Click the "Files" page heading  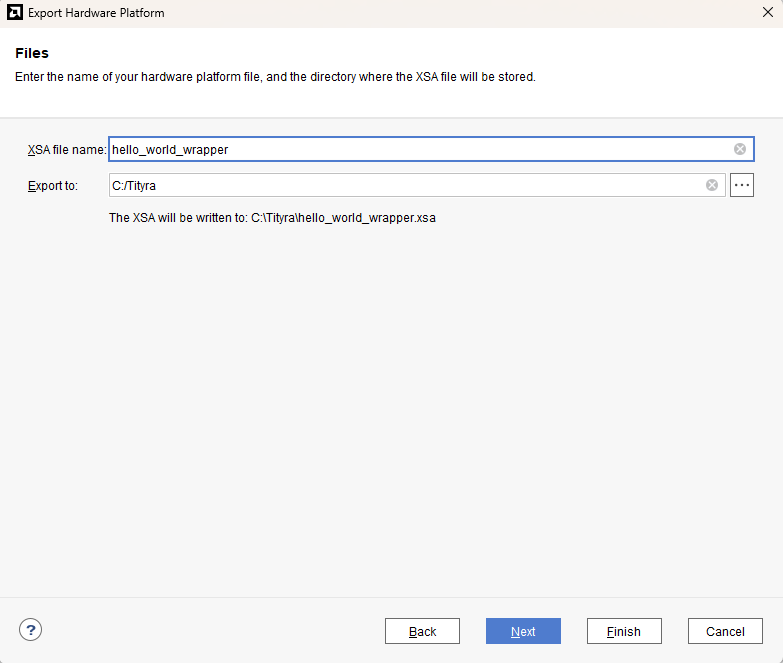32,53
